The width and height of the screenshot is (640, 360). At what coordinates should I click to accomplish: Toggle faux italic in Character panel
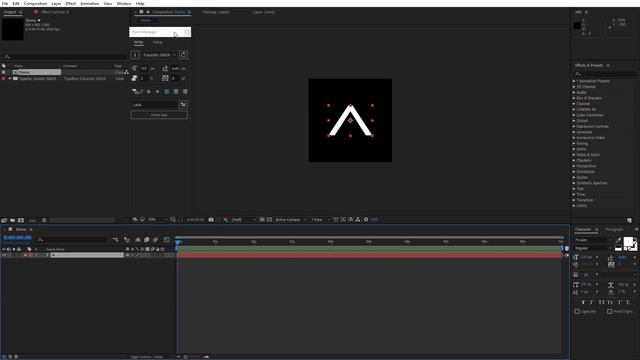591,302
